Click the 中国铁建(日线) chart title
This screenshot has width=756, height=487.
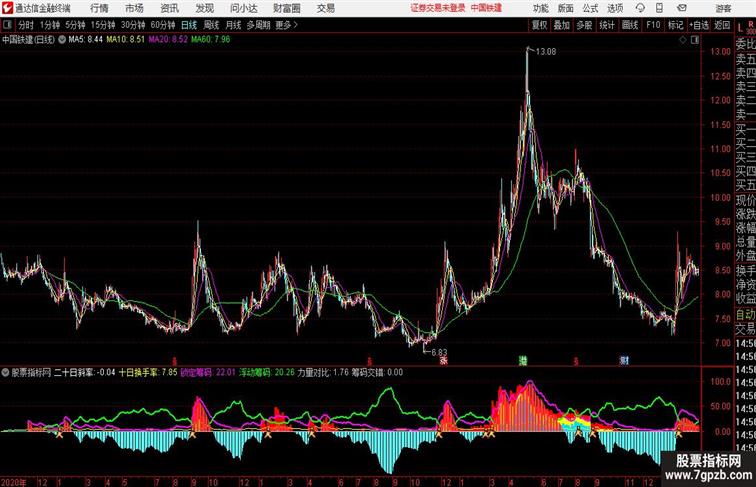click(28, 40)
